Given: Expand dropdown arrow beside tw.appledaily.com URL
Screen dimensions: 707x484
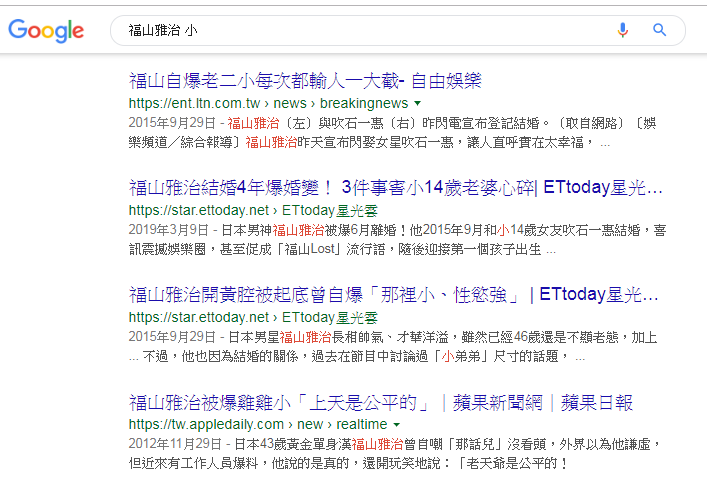Looking at the screenshot, I should point(396,424).
